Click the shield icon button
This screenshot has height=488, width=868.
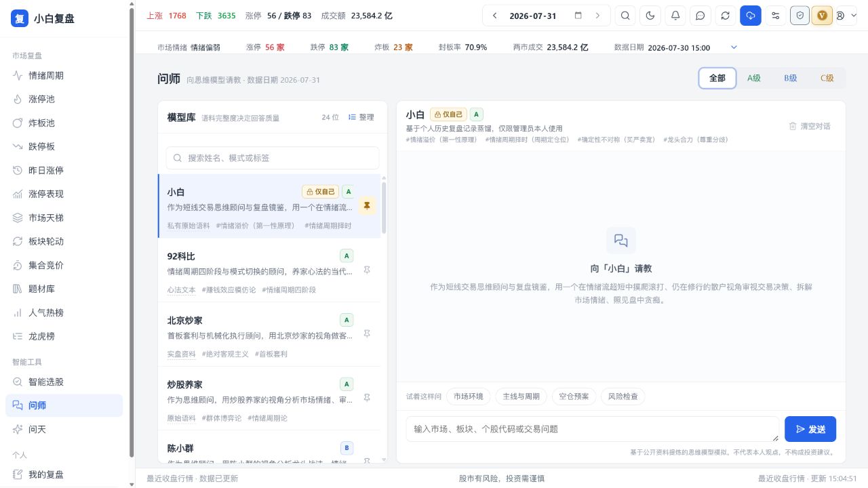(800, 16)
